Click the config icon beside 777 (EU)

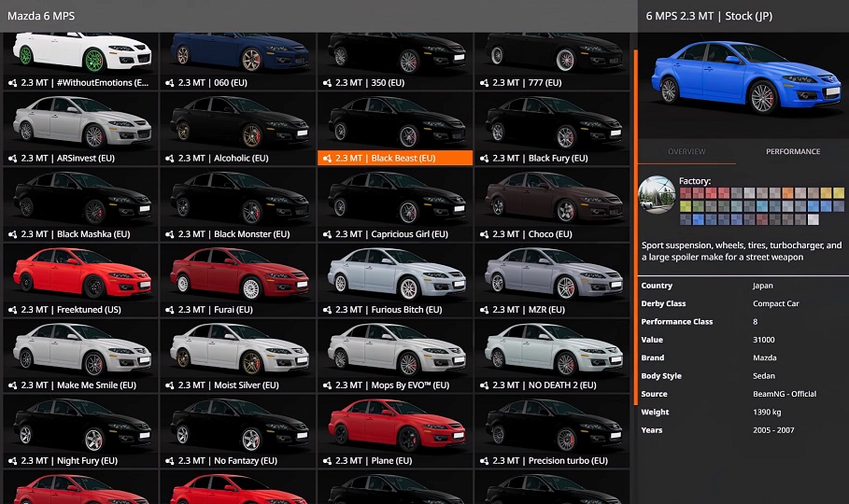pos(484,83)
